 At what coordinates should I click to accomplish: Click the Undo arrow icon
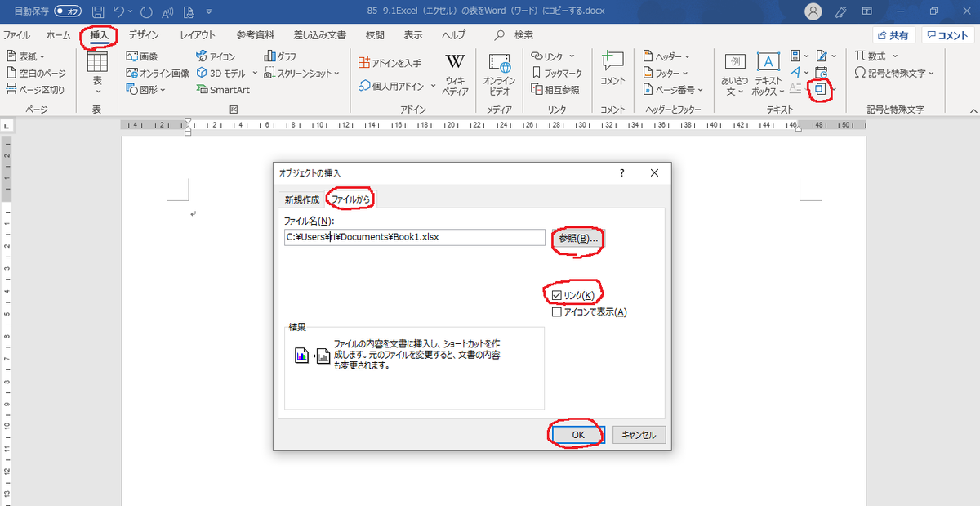point(119,12)
